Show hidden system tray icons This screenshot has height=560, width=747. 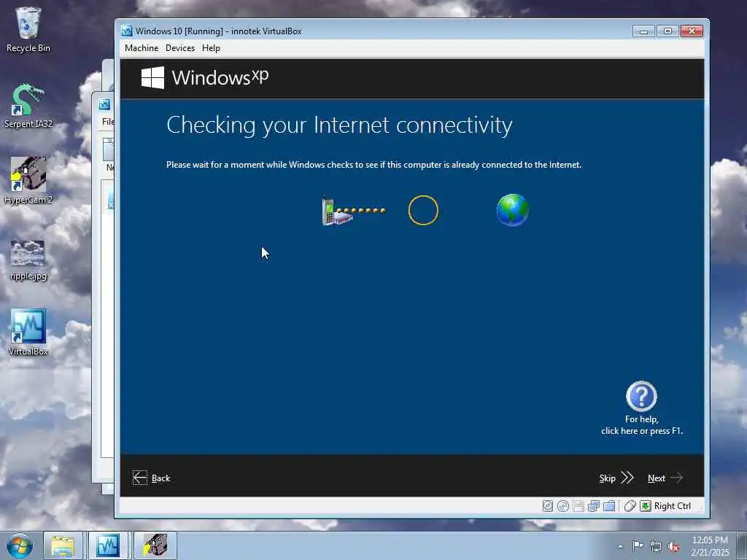pyautogui.click(x=620, y=546)
